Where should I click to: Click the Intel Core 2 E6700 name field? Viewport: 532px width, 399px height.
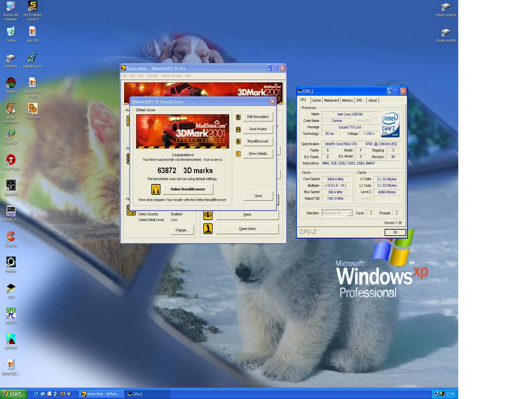pos(350,114)
